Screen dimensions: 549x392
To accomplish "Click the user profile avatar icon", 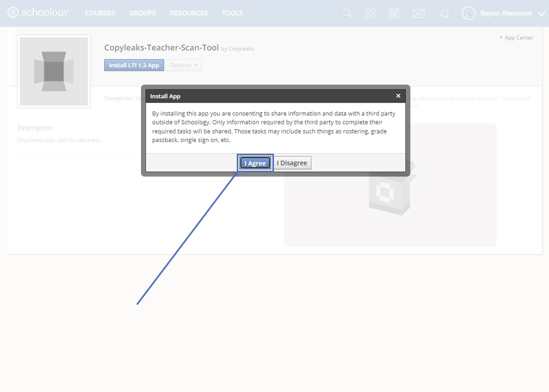I will tap(469, 13).
